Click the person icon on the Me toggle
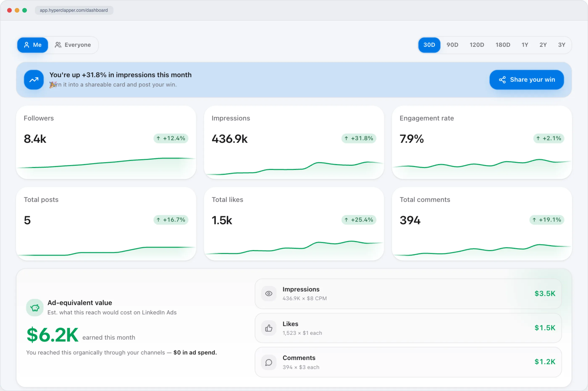Screen dimensions: 588x391 [x=26, y=45]
